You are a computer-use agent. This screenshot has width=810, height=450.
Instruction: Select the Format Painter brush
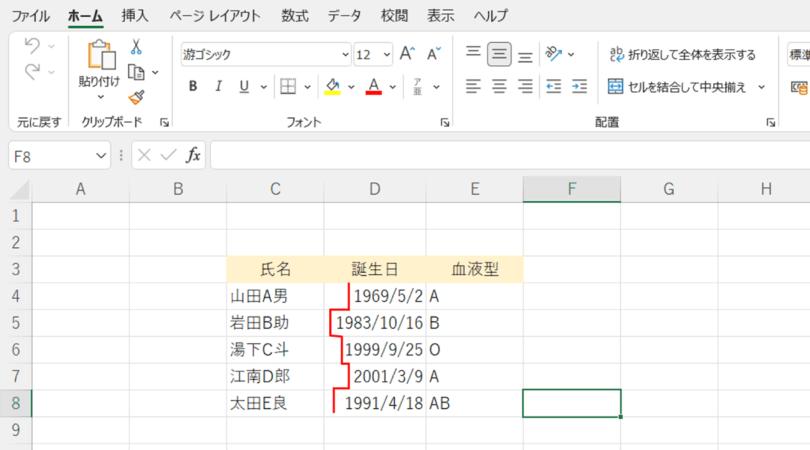(x=136, y=97)
